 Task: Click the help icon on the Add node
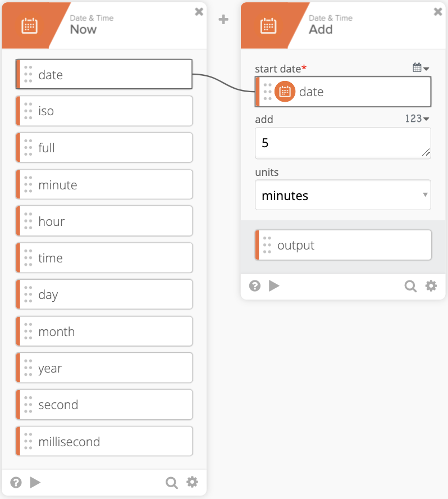pos(254,285)
